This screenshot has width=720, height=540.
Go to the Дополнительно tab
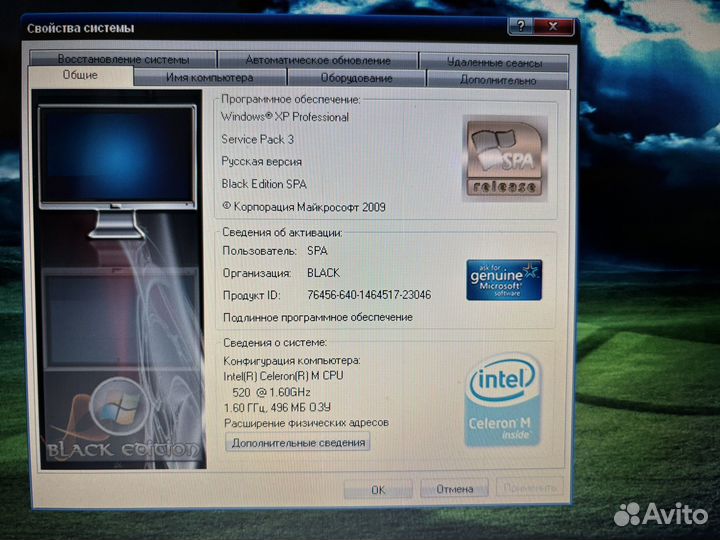[x=498, y=80]
